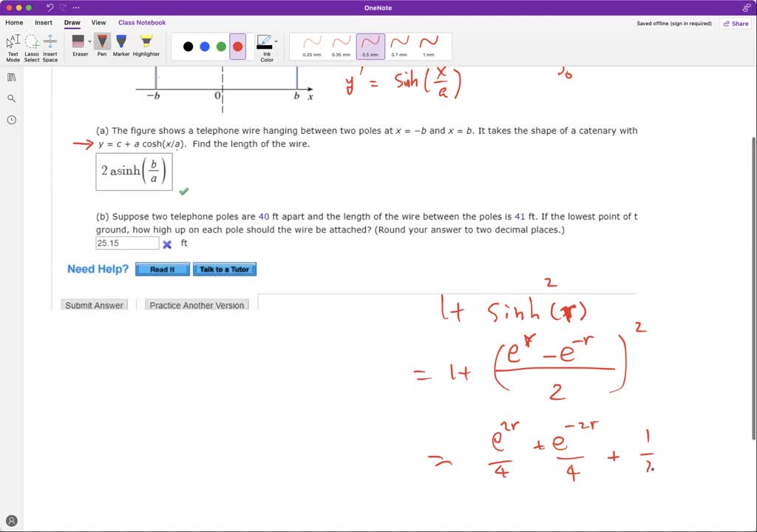Image resolution: width=757 pixels, height=532 pixels.
Task: Click the Submit Answer button
Action: pos(94,304)
